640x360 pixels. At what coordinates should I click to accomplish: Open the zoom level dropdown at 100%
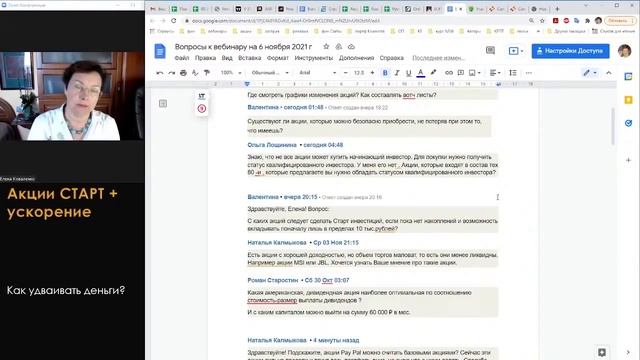coord(231,73)
